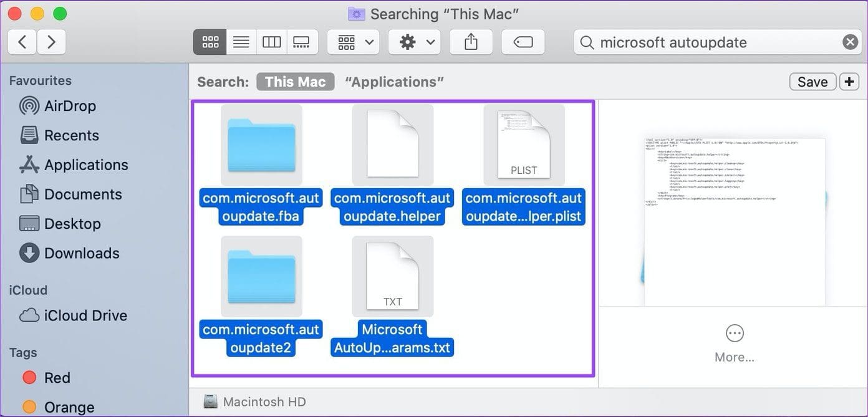Open Desktop in the sidebar
Screen dimensions: 868x417
click(60, 223)
